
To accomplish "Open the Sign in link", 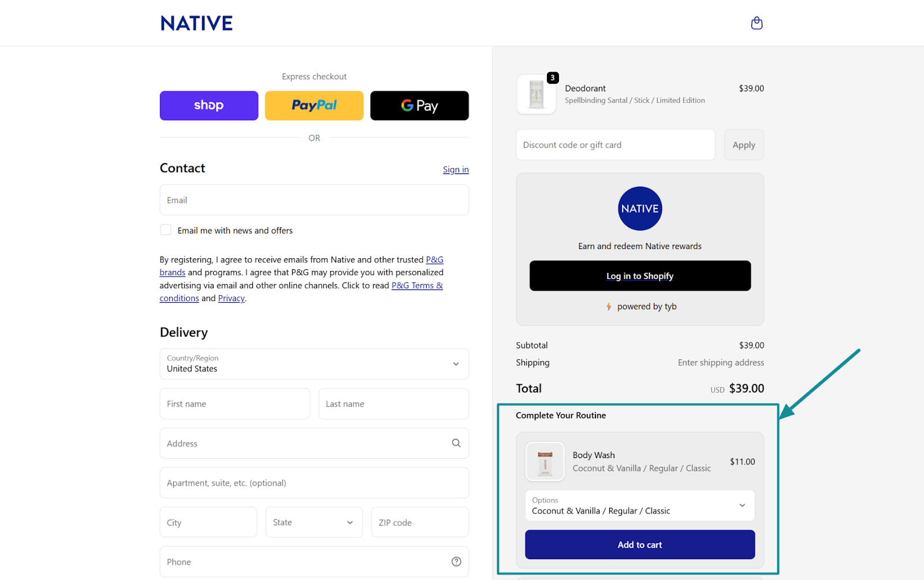I will coord(456,169).
